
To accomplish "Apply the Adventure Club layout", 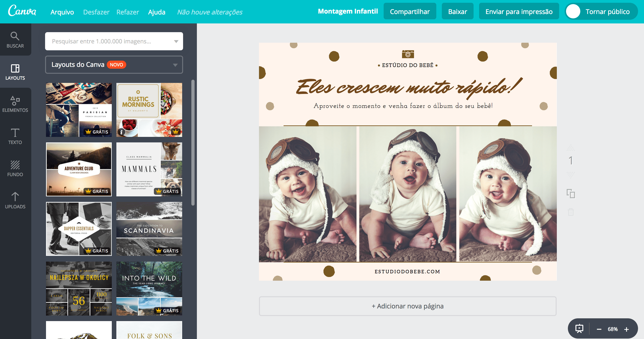I will coord(79,169).
